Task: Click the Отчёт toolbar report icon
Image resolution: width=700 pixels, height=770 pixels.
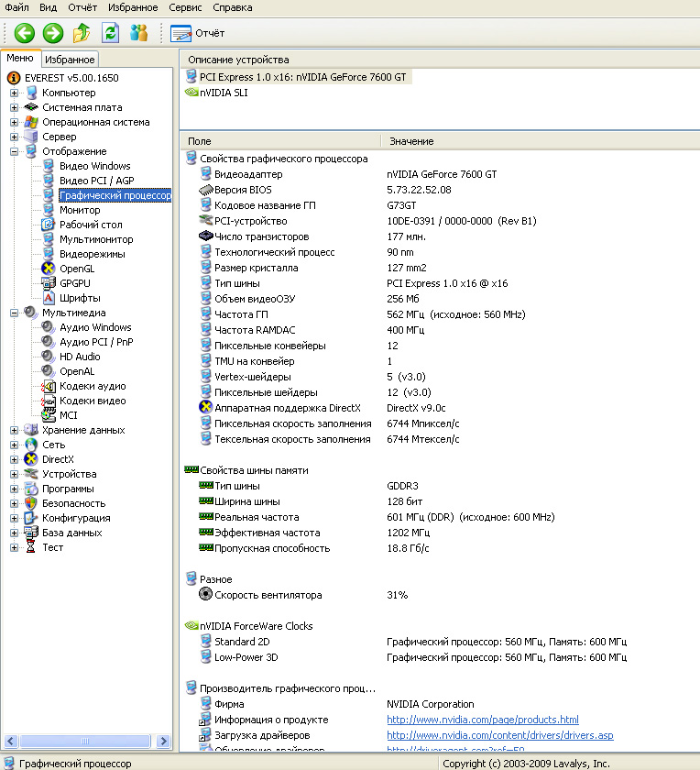Action: pyautogui.click(x=180, y=33)
